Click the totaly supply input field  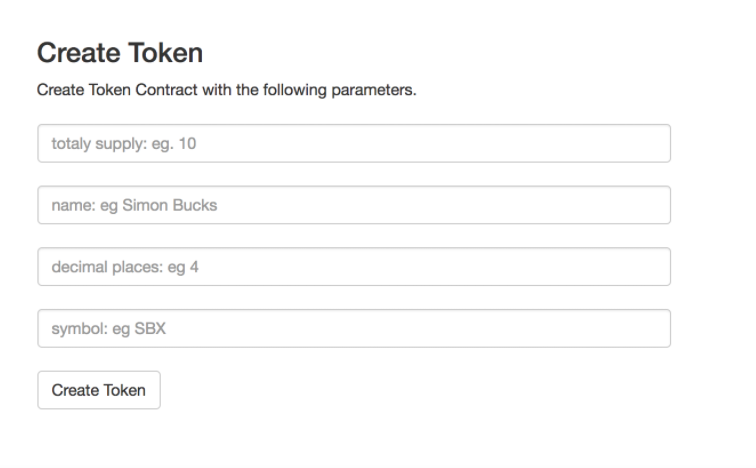(354, 143)
